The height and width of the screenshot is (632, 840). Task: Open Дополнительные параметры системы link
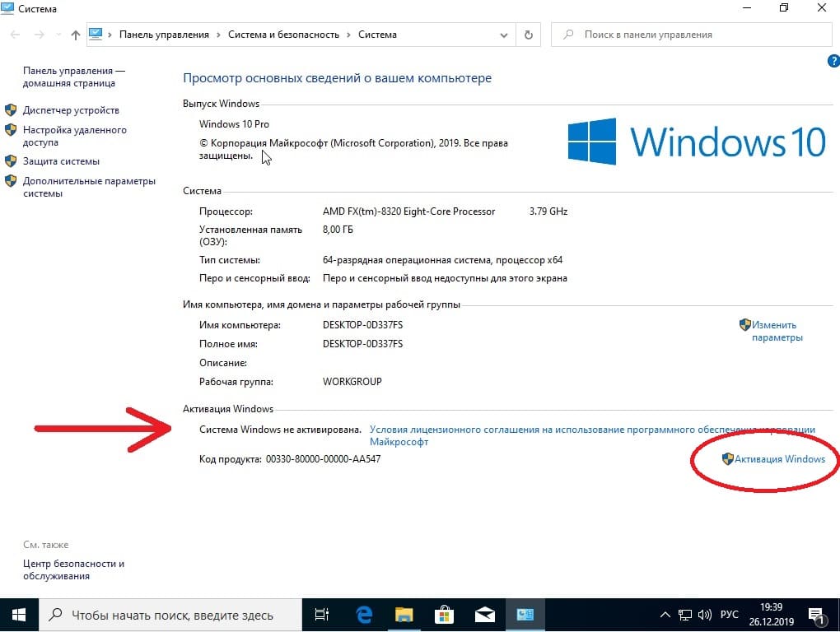(89, 188)
